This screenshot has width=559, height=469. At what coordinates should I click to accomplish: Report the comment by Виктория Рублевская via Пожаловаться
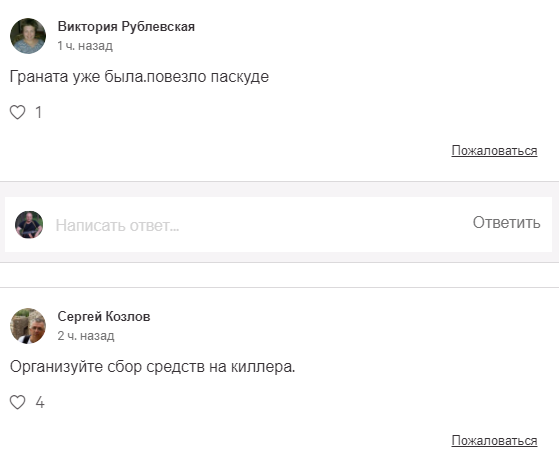tap(494, 151)
